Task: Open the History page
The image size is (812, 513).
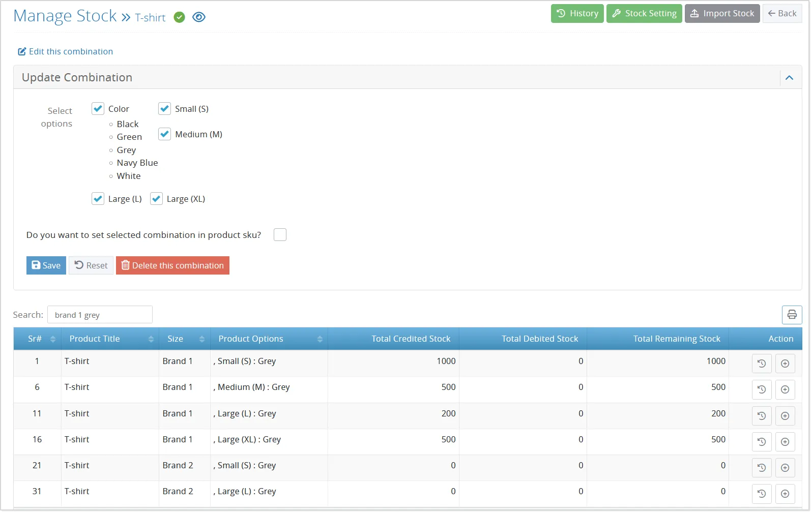Action: tap(577, 14)
